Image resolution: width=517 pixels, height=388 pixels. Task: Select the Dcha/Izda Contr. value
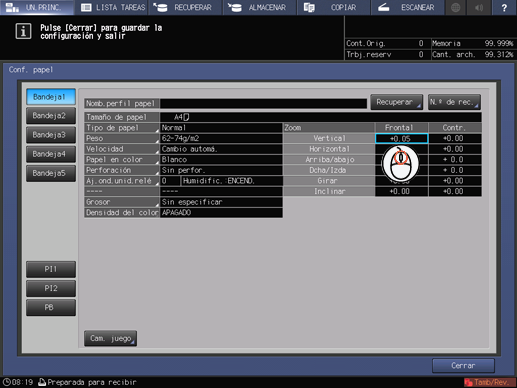coord(455,170)
